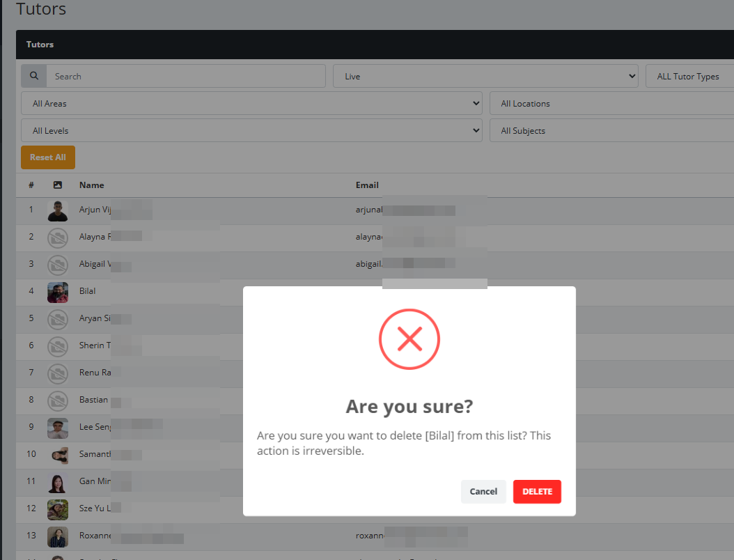Click the red DELETE button
This screenshot has width=734, height=560.
[x=537, y=492]
